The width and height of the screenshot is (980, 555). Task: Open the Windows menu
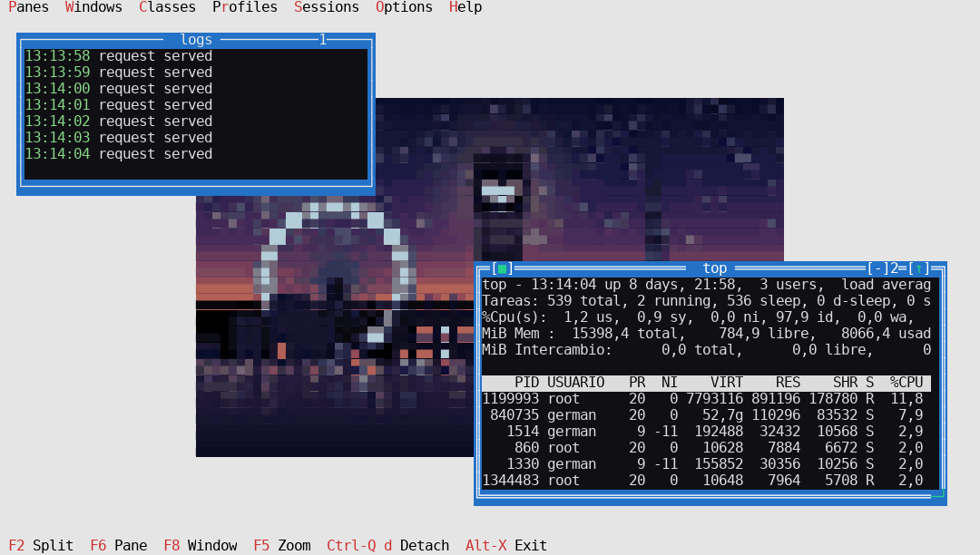(93, 7)
